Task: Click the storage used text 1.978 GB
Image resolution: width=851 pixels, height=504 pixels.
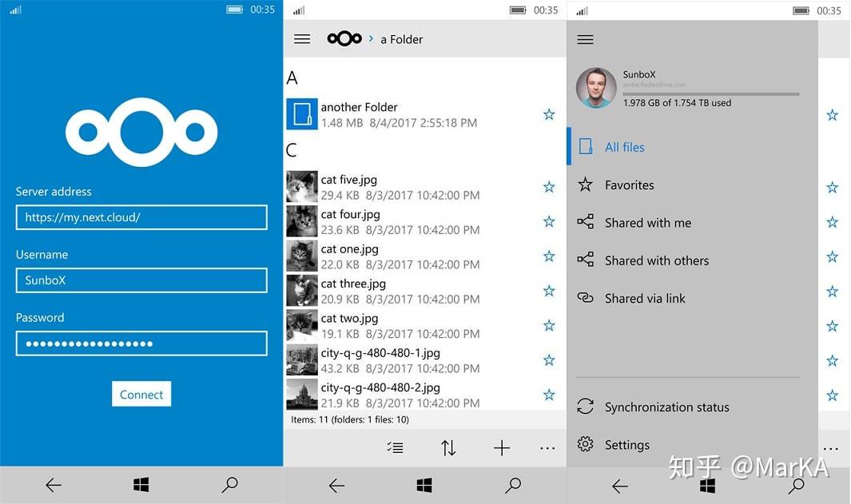Action: pos(677,103)
